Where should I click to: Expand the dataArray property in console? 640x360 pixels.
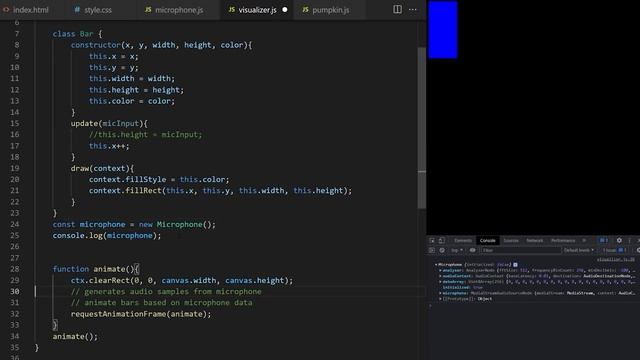click(x=440, y=282)
